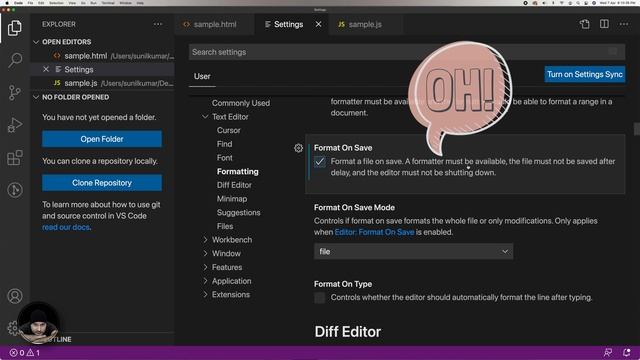Close the Settings tab

(x=318, y=24)
